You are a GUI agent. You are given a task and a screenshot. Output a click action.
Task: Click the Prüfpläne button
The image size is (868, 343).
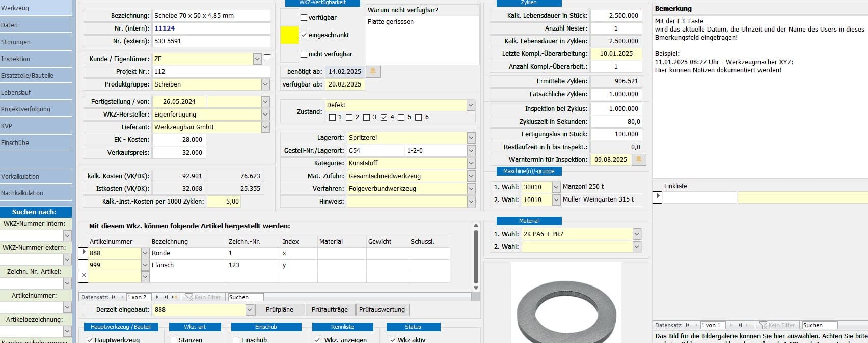280,310
